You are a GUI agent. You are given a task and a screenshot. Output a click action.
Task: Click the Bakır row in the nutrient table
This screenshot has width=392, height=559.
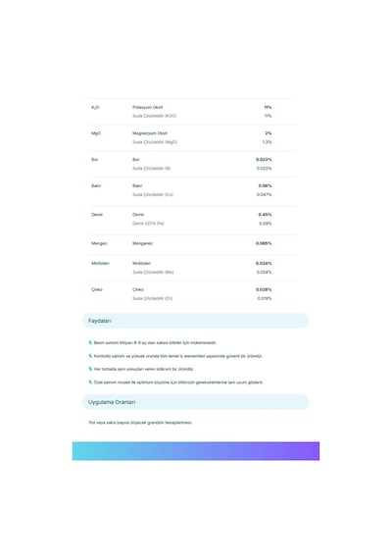(192, 190)
